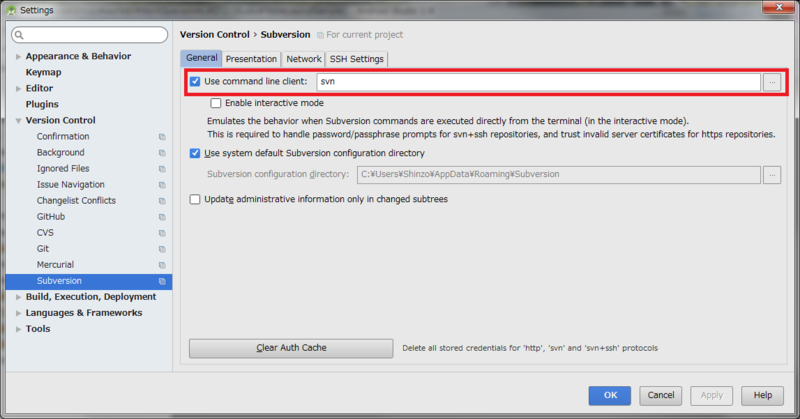Click the Cancel button
This screenshot has height=419, width=800.
(x=661, y=396)
